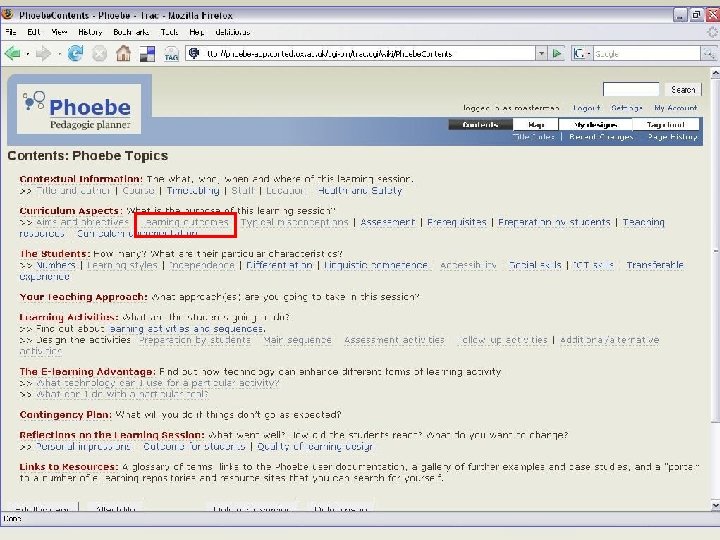
Task: Open the Assessment link under Curriculum Aspects
Action: (x=388, y=222)
